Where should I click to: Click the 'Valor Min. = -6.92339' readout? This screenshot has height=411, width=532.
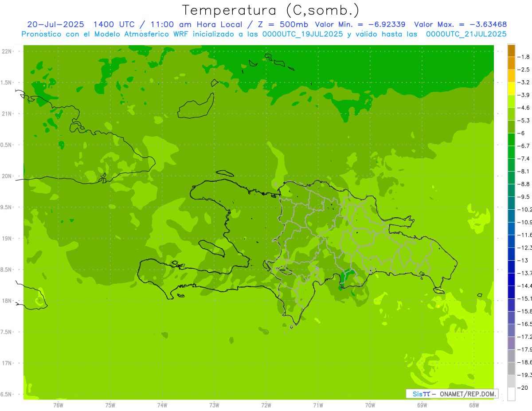tap(360, 24)
